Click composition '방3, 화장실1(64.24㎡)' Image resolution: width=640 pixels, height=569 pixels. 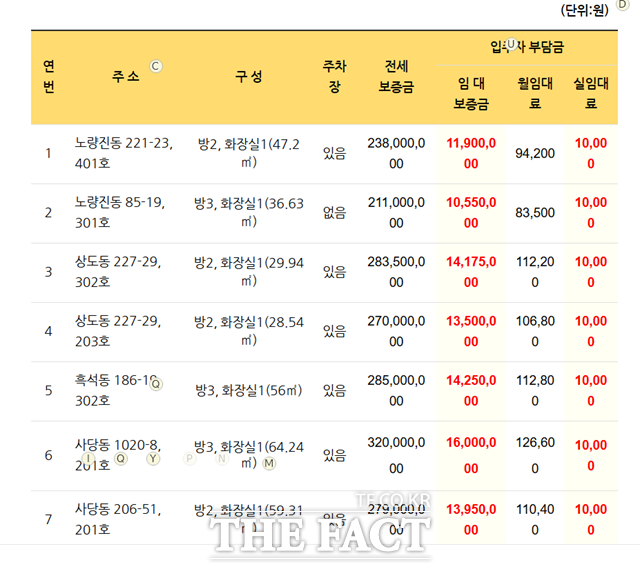tap(249, 455)
